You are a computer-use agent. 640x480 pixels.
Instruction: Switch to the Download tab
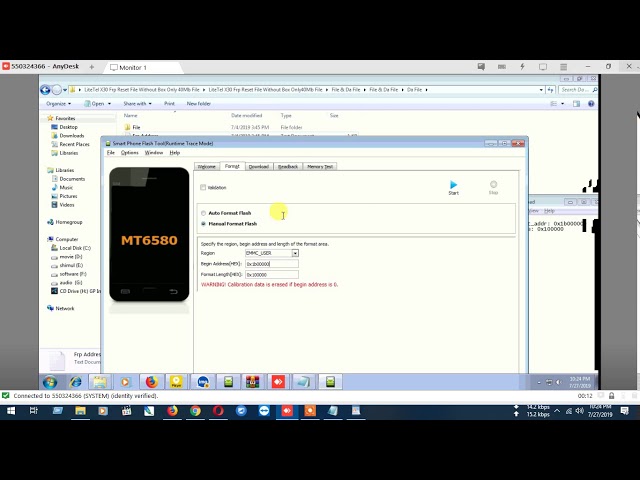pos(258,167)
